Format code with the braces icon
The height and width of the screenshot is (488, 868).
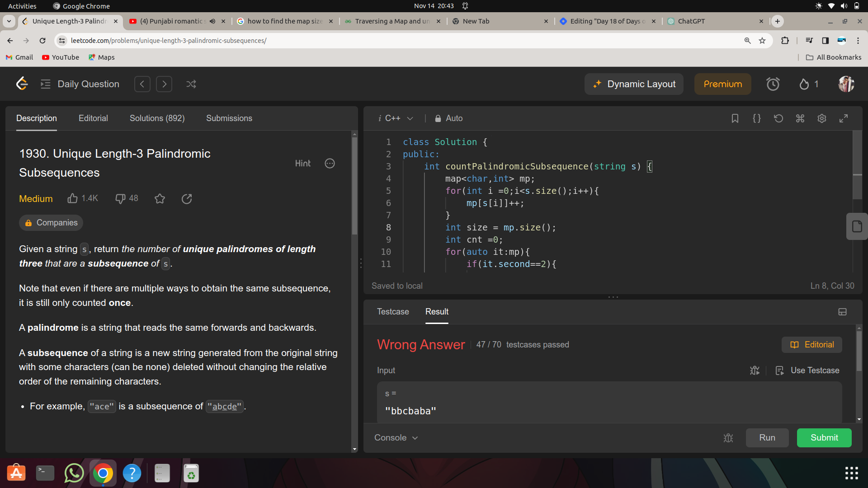coord(757,118)
